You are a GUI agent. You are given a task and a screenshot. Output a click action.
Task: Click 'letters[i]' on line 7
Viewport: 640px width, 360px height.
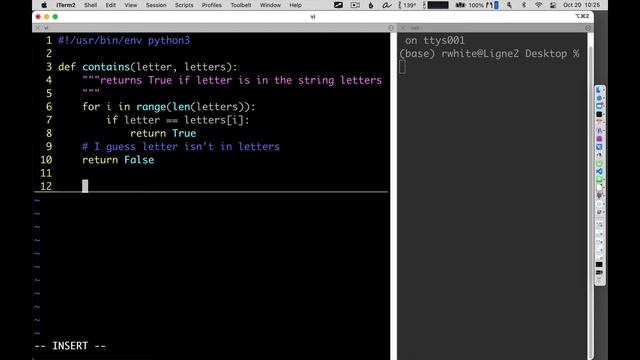point(214,120)
